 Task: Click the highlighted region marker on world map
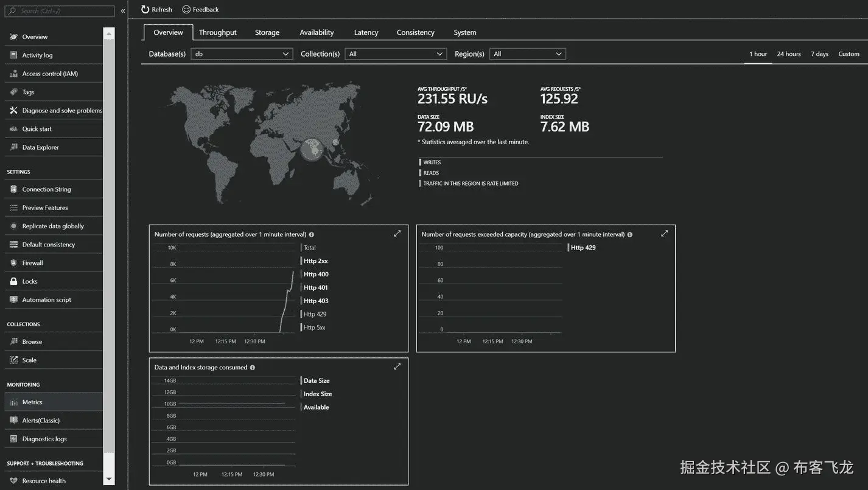point(312,149)
